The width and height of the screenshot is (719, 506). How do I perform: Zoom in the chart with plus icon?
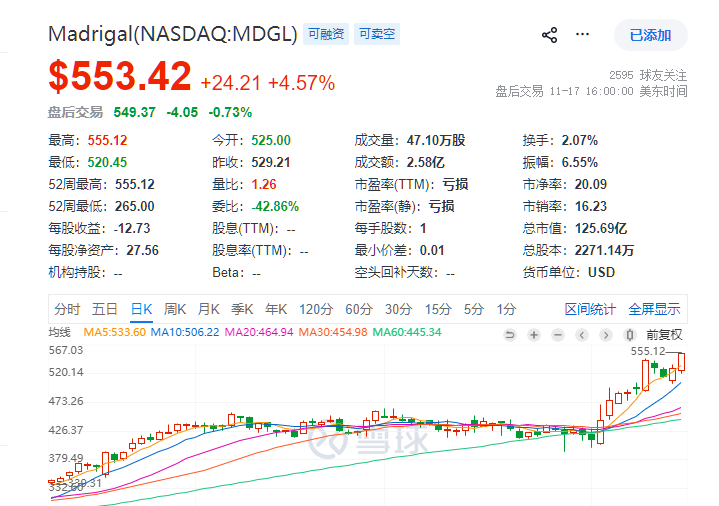pos(534,335)
